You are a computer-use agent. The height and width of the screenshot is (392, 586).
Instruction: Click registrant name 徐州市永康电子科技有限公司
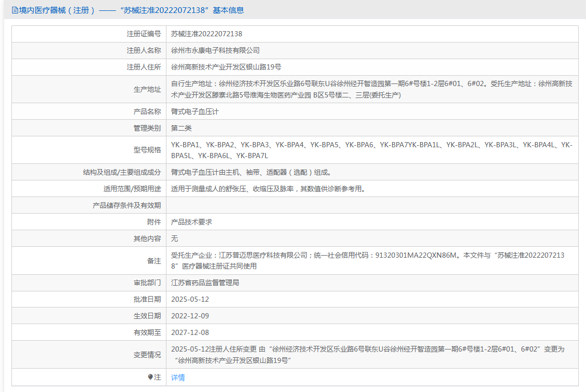pos(215,50)
